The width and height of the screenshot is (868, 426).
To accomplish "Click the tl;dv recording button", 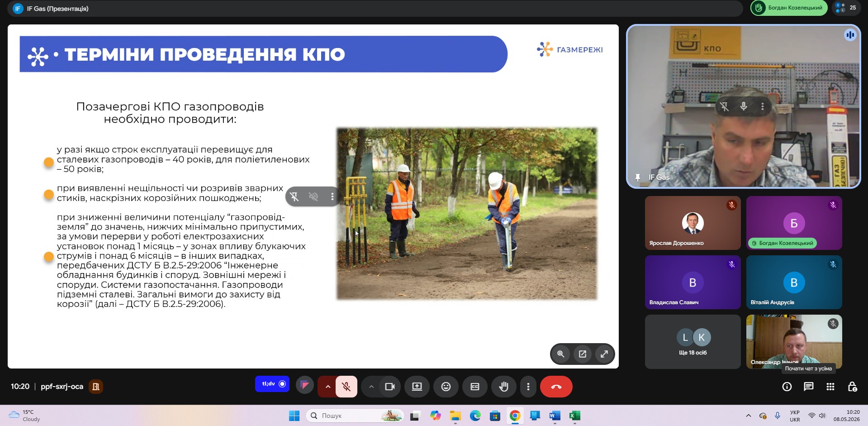I will [x=272, y=384].
